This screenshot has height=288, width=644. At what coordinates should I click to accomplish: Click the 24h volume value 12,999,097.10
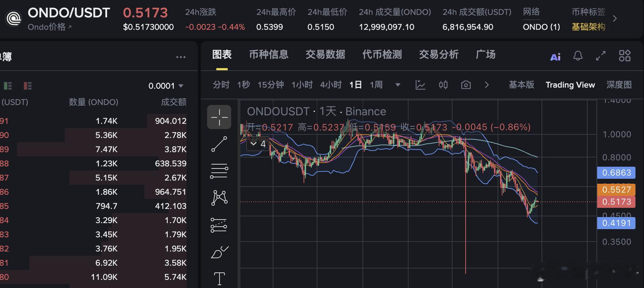387,27
